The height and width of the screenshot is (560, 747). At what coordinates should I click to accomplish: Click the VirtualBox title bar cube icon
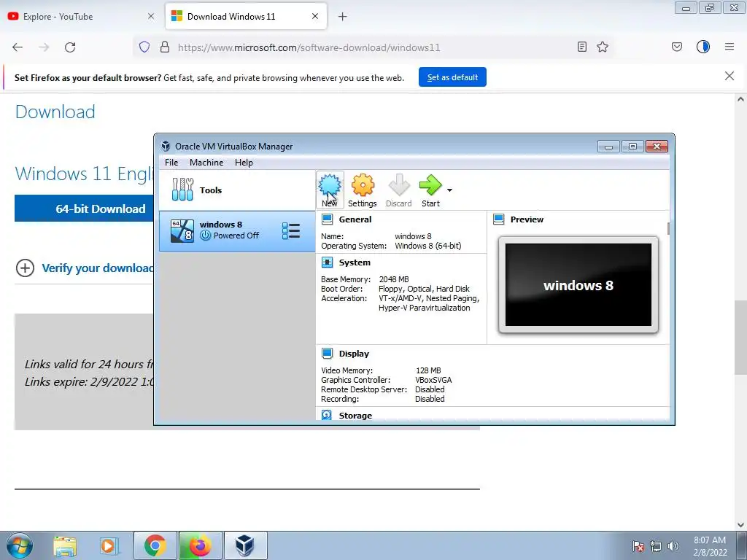166,146
